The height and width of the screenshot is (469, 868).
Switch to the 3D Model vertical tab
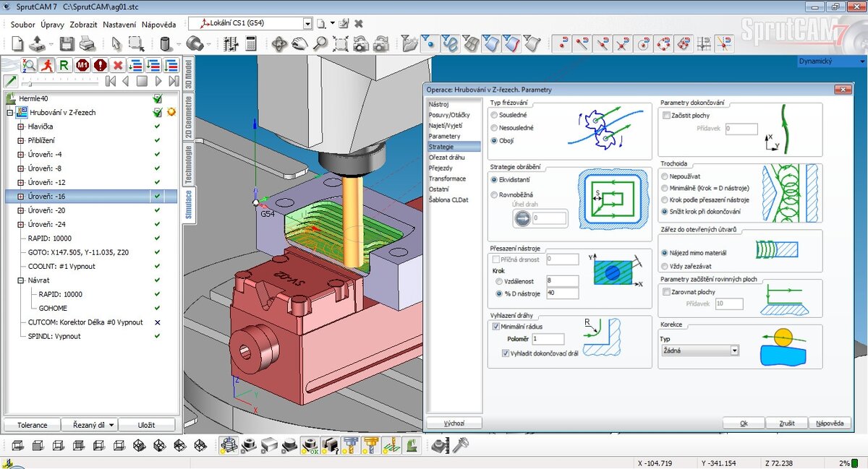point(188,73)
